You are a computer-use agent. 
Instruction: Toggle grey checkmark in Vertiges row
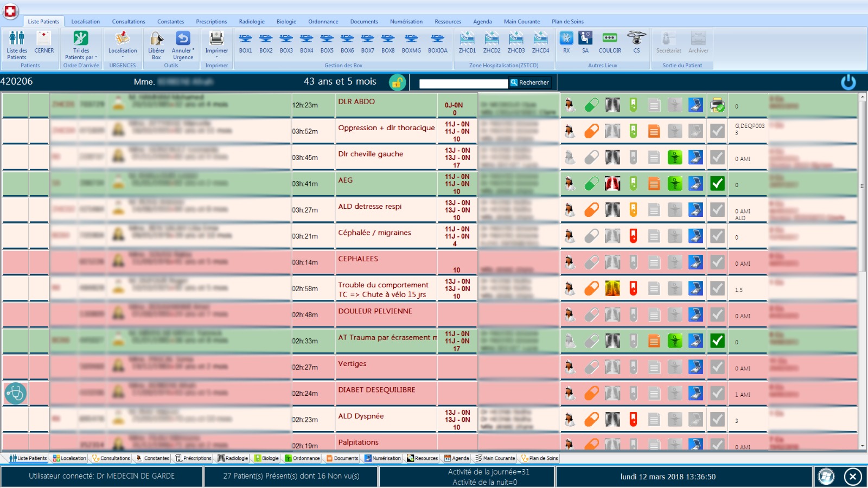[717, 367]
